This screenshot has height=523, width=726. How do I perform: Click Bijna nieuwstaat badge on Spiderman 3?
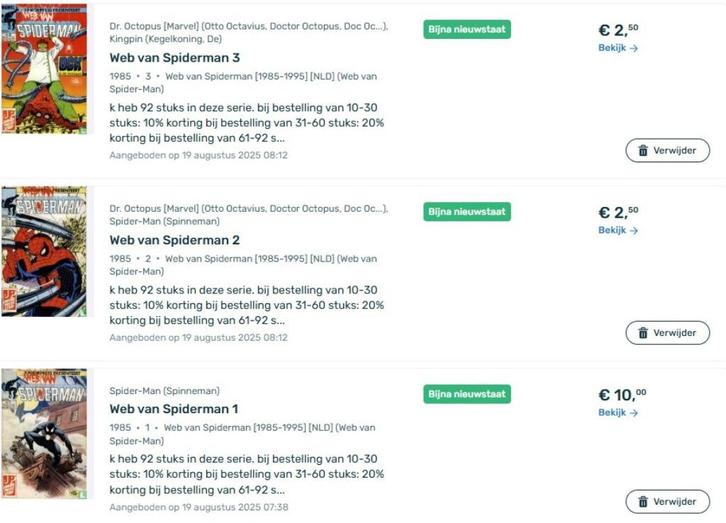467,30
